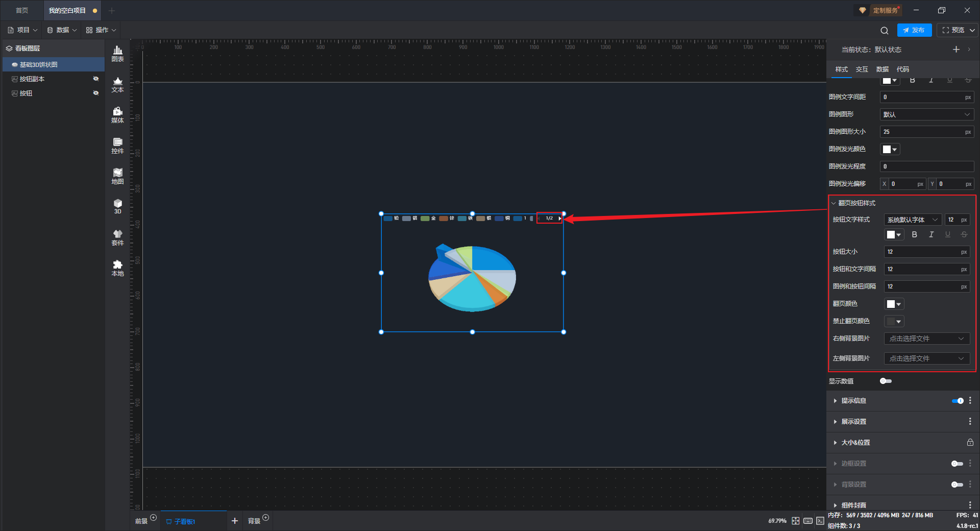Screen dimensions: 980x531
Task: Open the 3D components panel
Action: tap(117, 206)
